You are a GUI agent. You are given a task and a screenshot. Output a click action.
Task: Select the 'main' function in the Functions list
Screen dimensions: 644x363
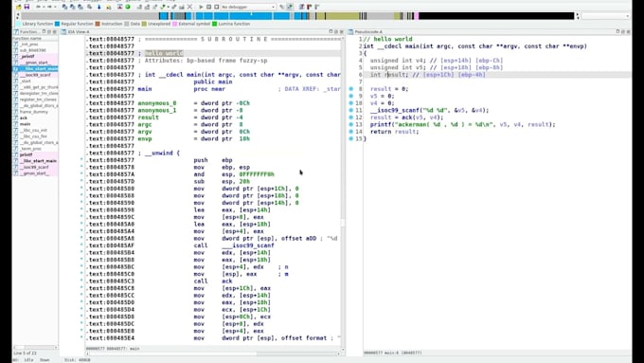point(25,124)
